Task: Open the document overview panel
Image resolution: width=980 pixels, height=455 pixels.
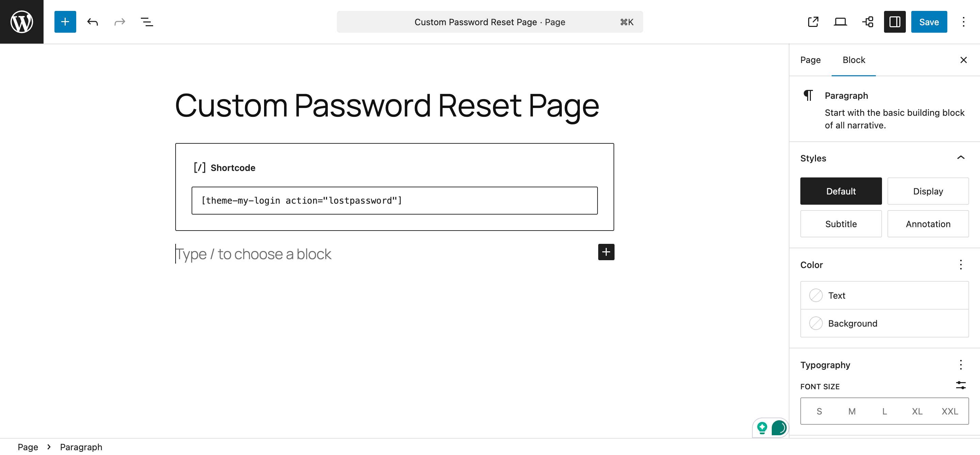Action: (x=146, y=22)
